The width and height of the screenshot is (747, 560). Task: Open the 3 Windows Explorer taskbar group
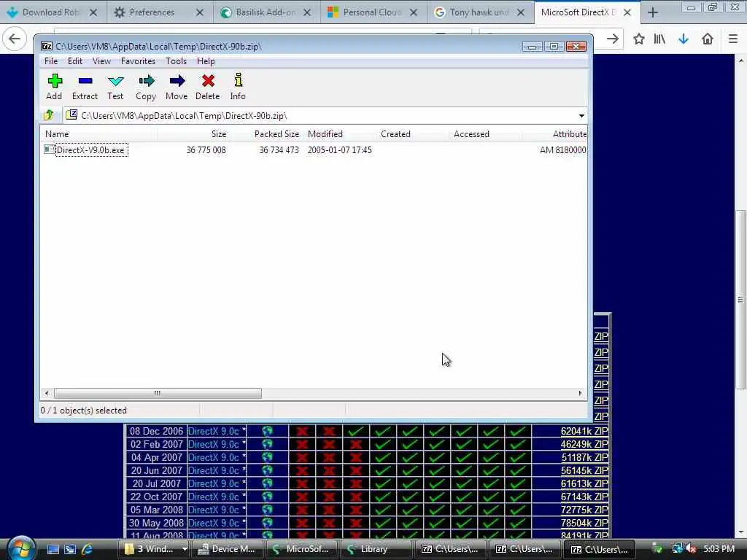coord(155,549)
